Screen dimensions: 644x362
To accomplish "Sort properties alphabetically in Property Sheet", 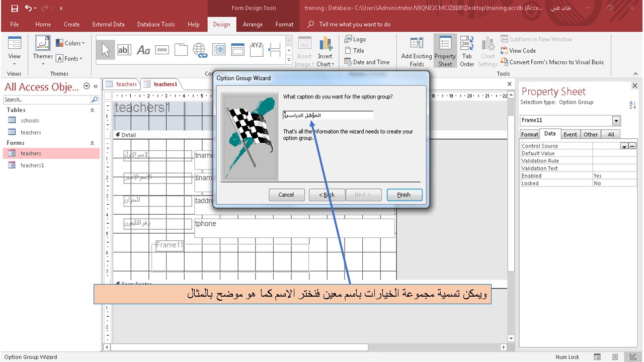I will point(632,105).
